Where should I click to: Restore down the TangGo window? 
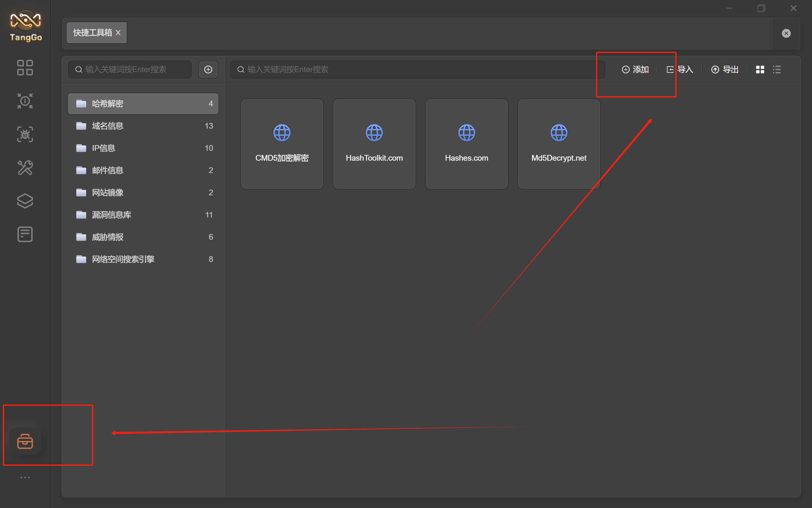(761, 8)
